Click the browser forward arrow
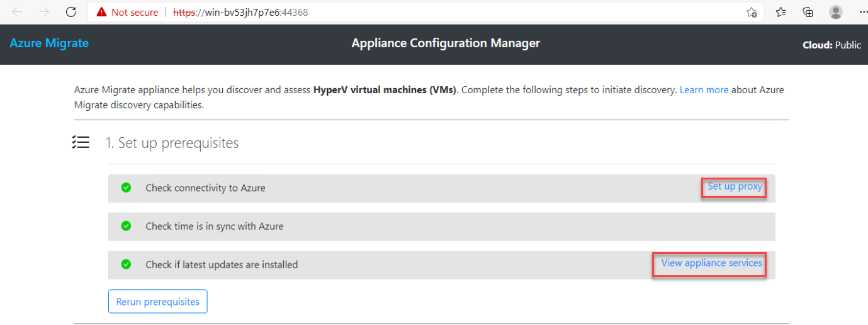This screenshot has width=868, height=325. click(x=44, y=12)
